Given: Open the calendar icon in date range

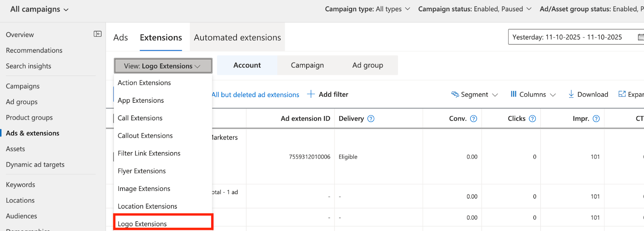Looking at the screenshot, I should pyautogui.click(x=640, y=37).
